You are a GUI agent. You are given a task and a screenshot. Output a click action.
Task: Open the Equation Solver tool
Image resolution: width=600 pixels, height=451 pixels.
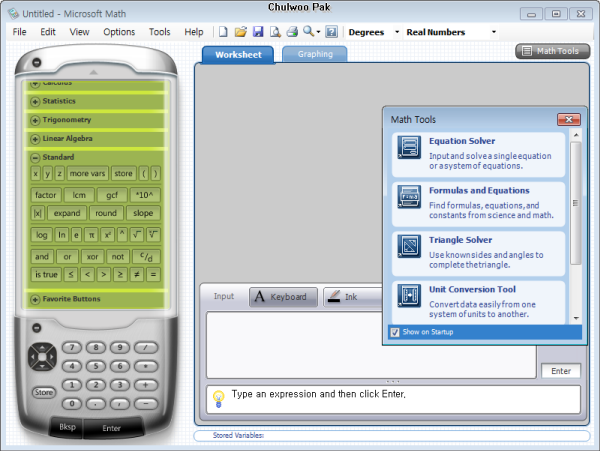(x=478, y=155)
